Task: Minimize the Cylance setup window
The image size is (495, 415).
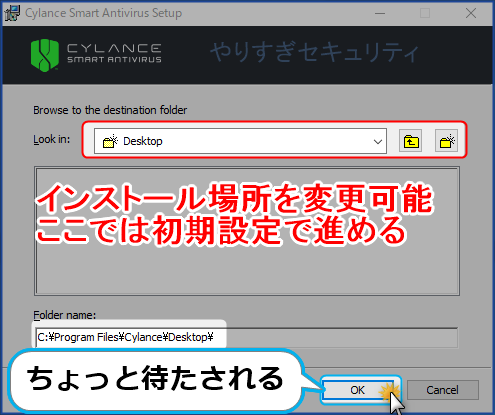Action: point(380,13)
